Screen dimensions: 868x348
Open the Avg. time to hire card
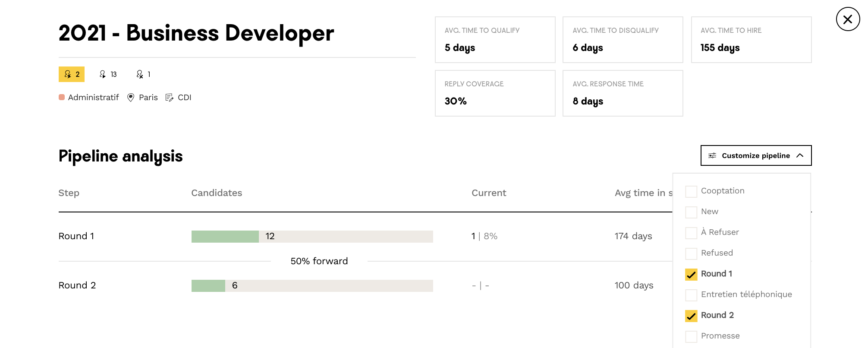(x=751, y=40)
